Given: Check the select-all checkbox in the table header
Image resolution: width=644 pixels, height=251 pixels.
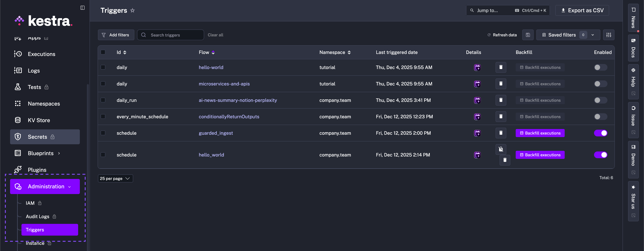Looking at the screenshot, I should click(x=103, y=52).
